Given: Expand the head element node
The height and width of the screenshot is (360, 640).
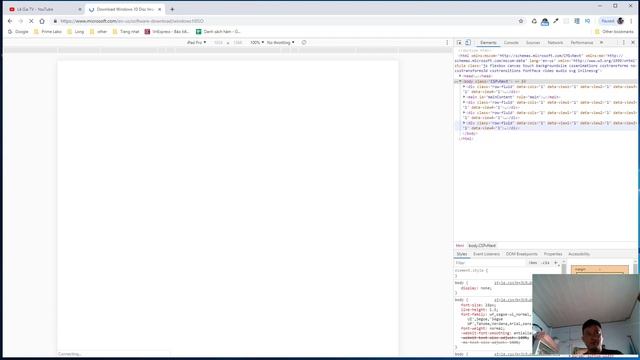Looking at the screenshot, I should tap(460, 76).
